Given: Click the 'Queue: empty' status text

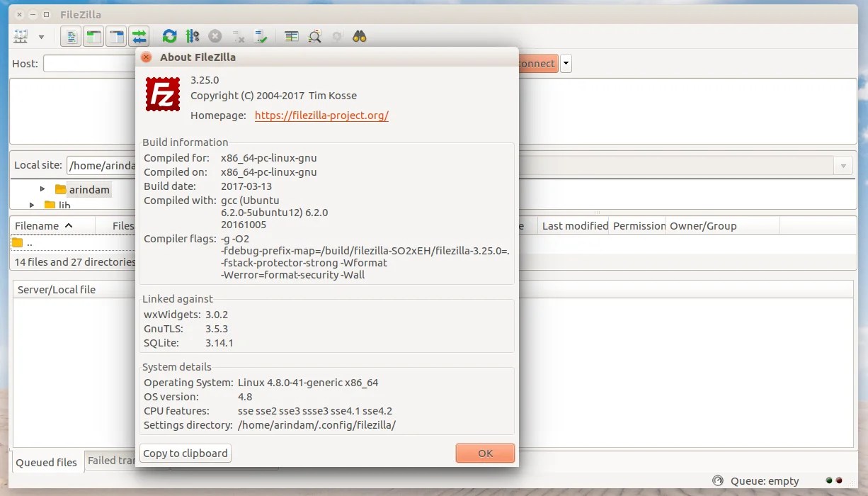Looking at the screenshot, I should (765, 481).
